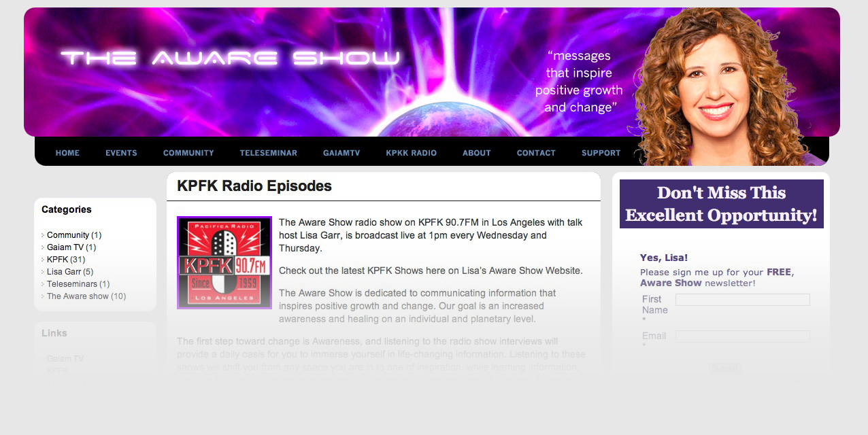Open the Teleseminars category link
The height and width of the screenshot is (435, 868).
72,284
